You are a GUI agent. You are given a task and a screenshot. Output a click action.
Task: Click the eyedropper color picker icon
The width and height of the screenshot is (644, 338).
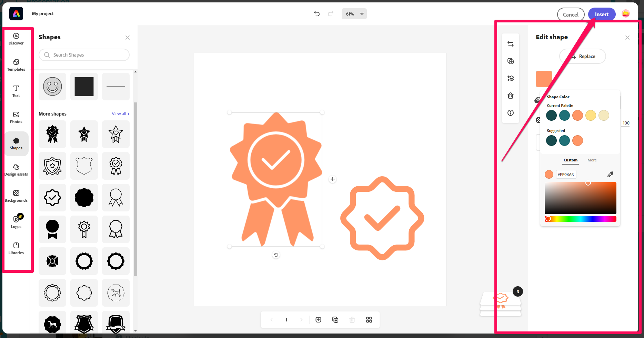click(610, 175)
